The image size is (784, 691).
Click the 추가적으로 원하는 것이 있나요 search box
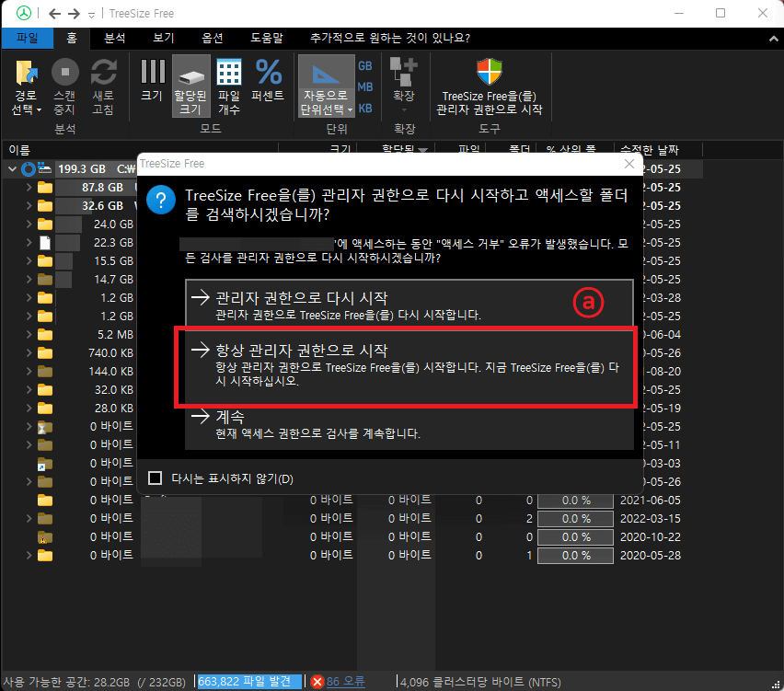pyautogui.click(x=390, y=38)
